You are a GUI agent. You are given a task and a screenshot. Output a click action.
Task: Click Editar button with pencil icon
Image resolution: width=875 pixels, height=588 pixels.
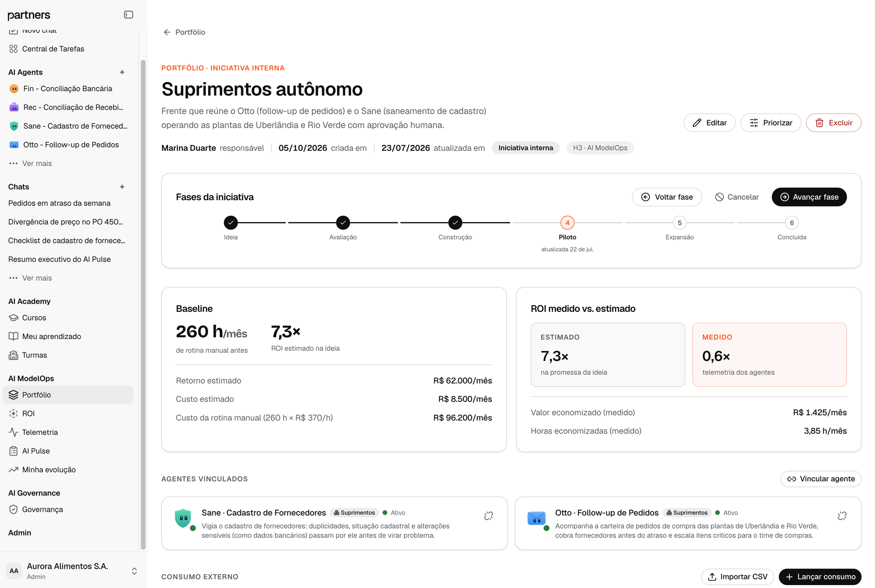pos(709,123)
